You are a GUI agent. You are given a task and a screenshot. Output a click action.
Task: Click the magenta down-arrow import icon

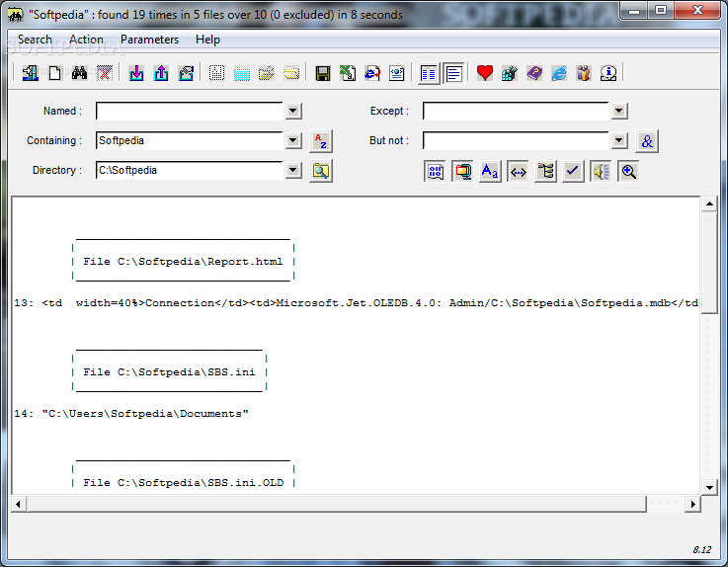tap(136, 73)
